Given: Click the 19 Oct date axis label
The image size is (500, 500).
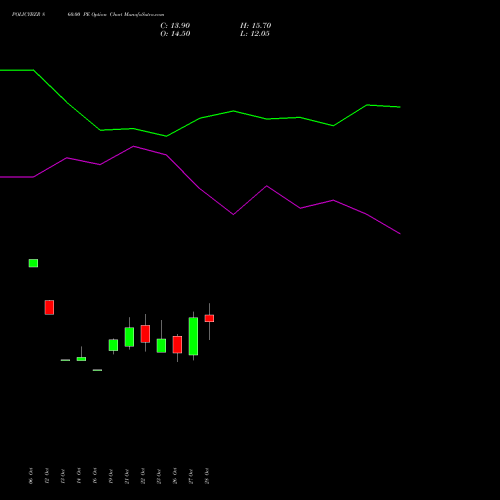Looking at the screenshot, I should click(x=111, y=476).
